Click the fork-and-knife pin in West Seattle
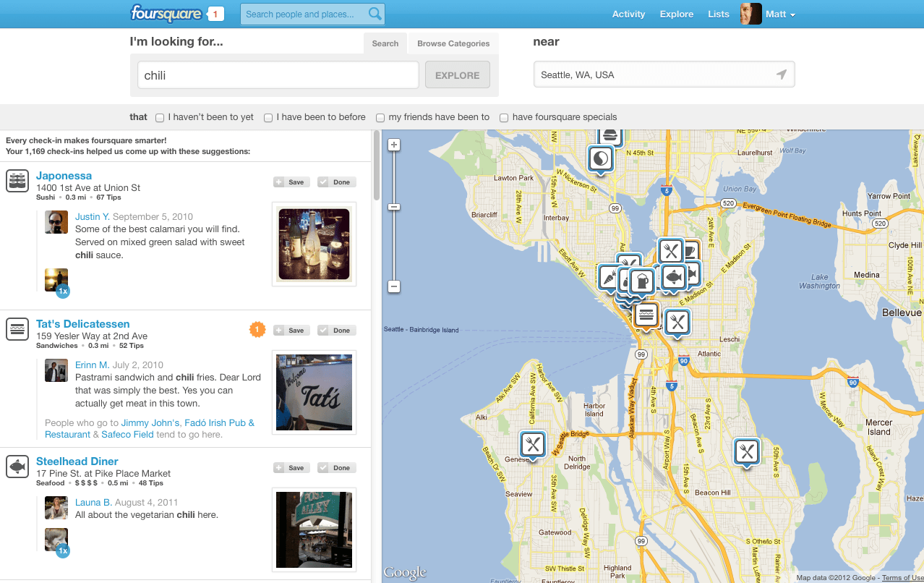Viewport: 924px width, 583px height. (x=533, y=444)
